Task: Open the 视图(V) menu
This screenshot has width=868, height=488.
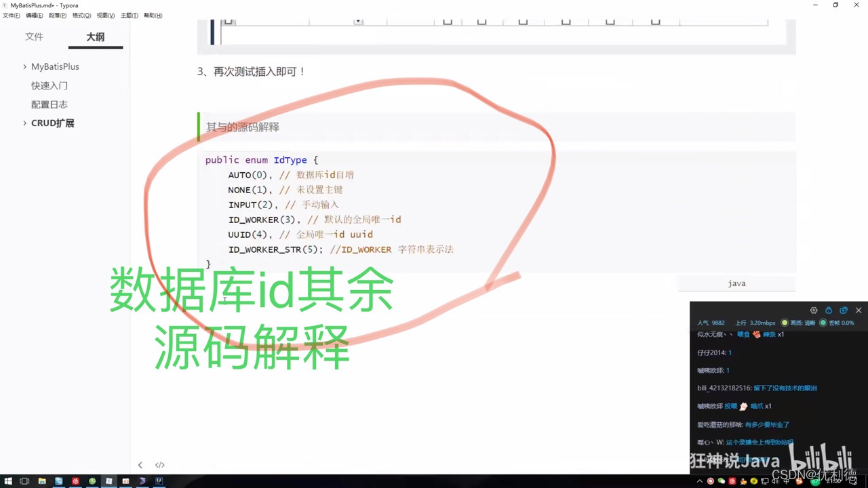Action: coord(105,16)
